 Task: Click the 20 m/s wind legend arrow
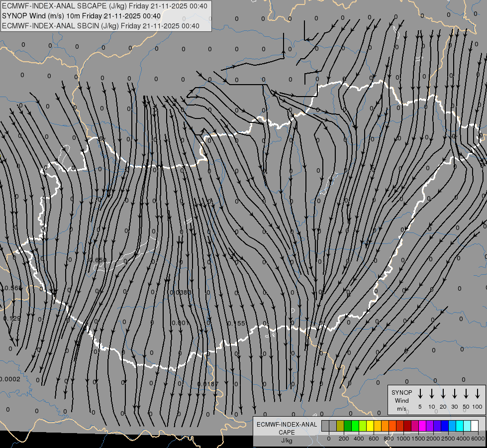[443, 394]
